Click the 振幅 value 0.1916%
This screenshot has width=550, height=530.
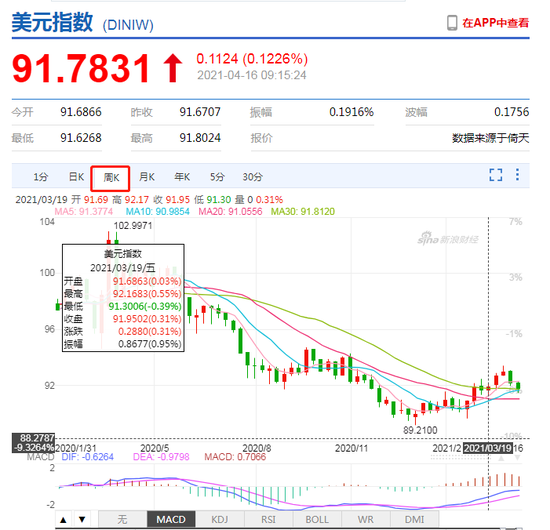pyautogui.click(x=351, y=112)
